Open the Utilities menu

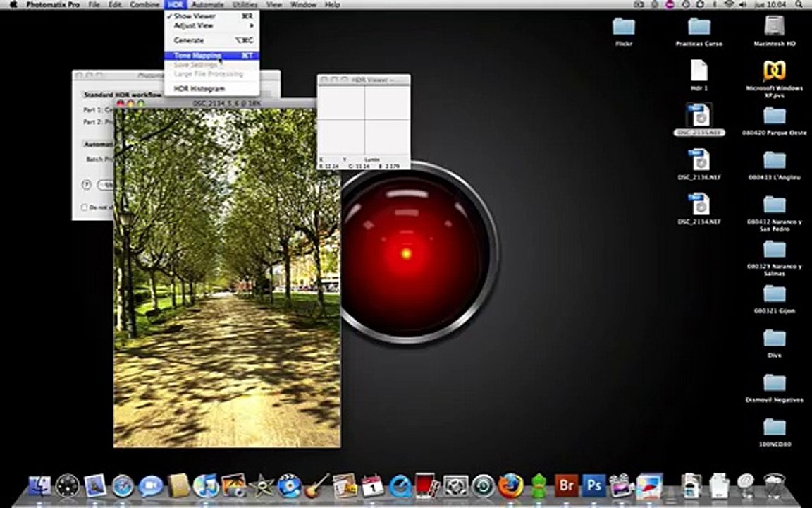(245, 5)
